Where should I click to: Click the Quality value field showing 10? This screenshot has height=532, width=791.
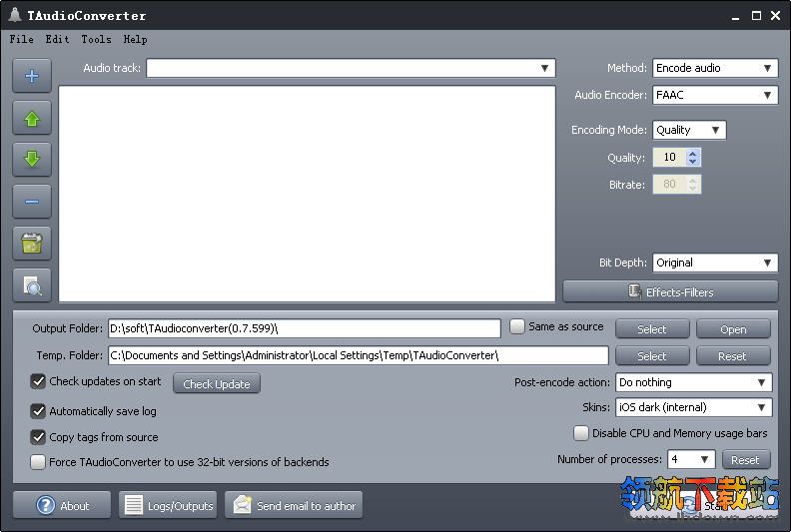tap(670, 158)
